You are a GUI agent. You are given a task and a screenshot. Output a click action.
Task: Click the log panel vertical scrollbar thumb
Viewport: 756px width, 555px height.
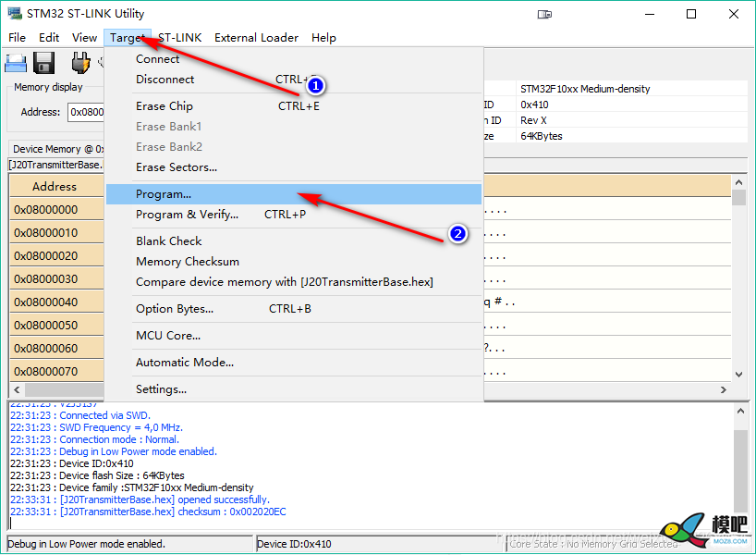pyautogui.click(x=740, y=471)
